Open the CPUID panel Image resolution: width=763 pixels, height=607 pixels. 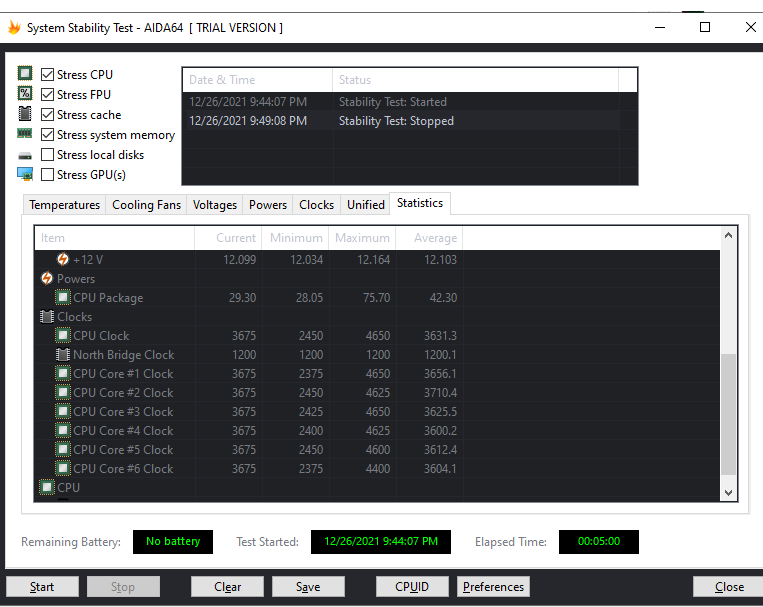pos(412,587)
